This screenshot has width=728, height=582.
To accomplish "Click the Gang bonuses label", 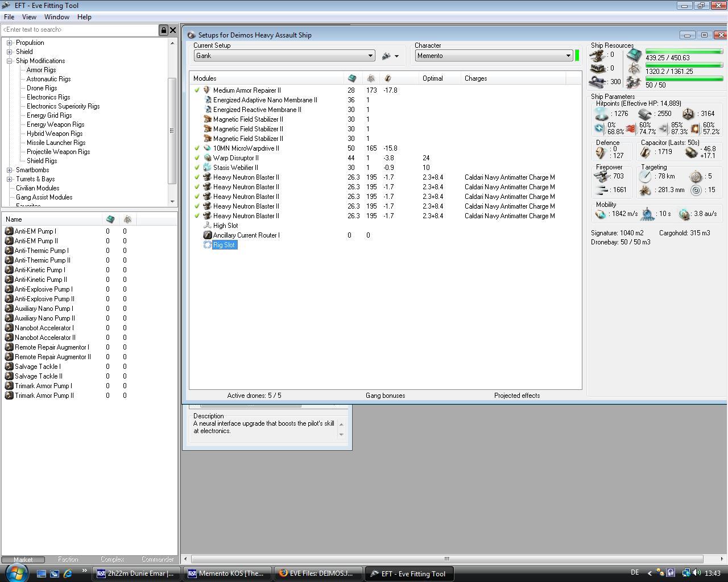I will [386, 396].
